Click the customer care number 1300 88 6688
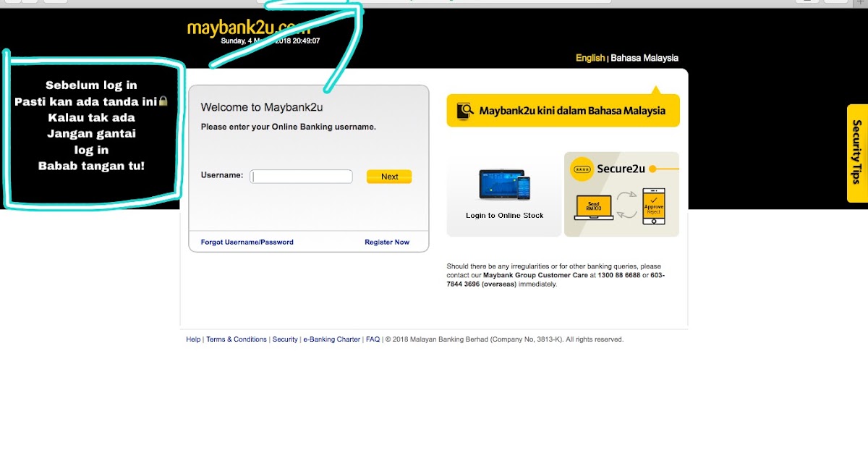868x456 pixels. tap(619, 275)
